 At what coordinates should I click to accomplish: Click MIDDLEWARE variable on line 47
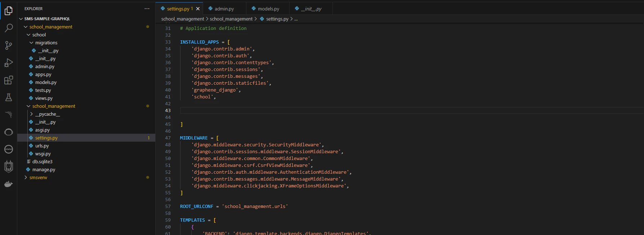pos(194,138)
